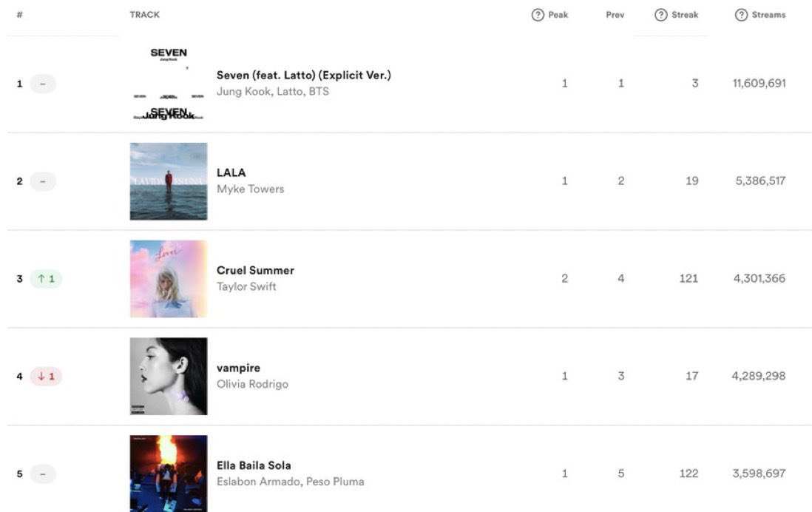Click the Prev column header
The height and width of the screenshot is (512, 812).
tap(615, 15)
